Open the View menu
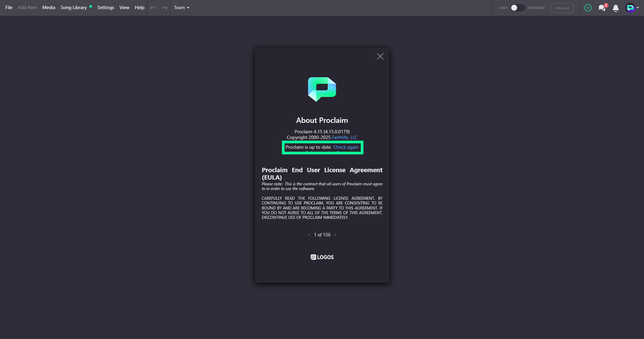The width and height of the screenshot is (644, 339). (124, 7)
